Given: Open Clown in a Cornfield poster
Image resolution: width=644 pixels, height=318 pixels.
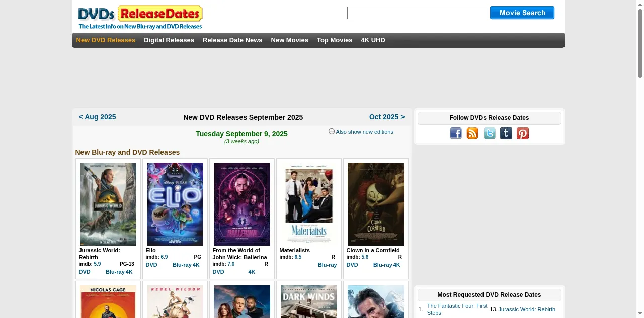Looking at the screenshot, I should point(376,204).
